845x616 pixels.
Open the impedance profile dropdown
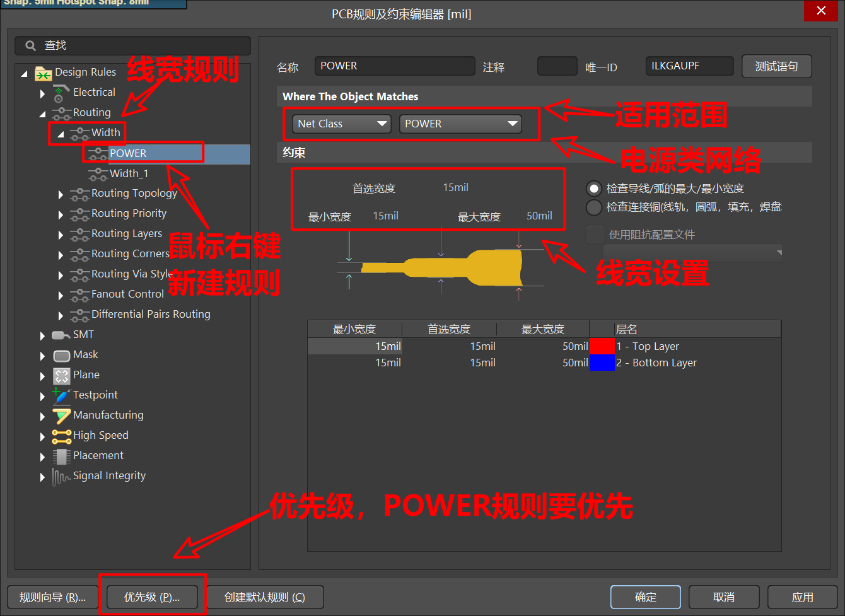pyautogui.click(x=692, y=253)
